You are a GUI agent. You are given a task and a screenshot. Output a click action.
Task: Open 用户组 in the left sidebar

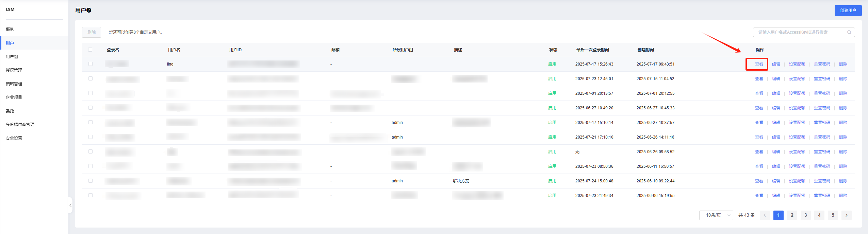[x=12, y=57]
